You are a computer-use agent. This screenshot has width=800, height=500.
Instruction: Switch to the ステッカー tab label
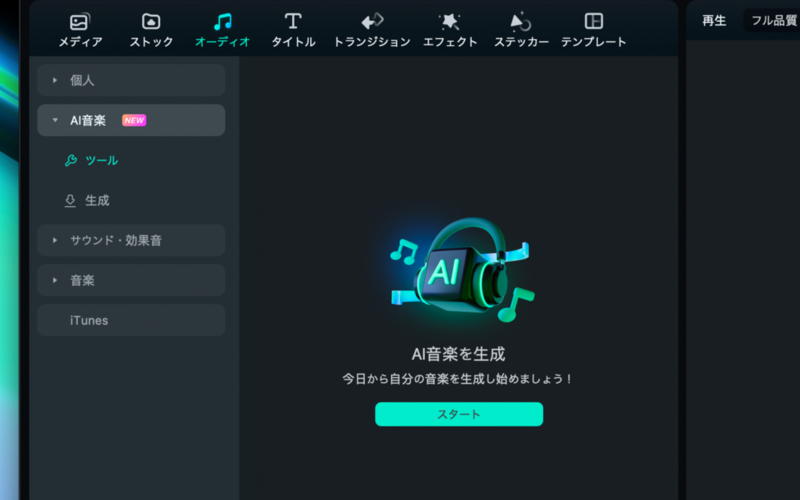pos(521,42)
